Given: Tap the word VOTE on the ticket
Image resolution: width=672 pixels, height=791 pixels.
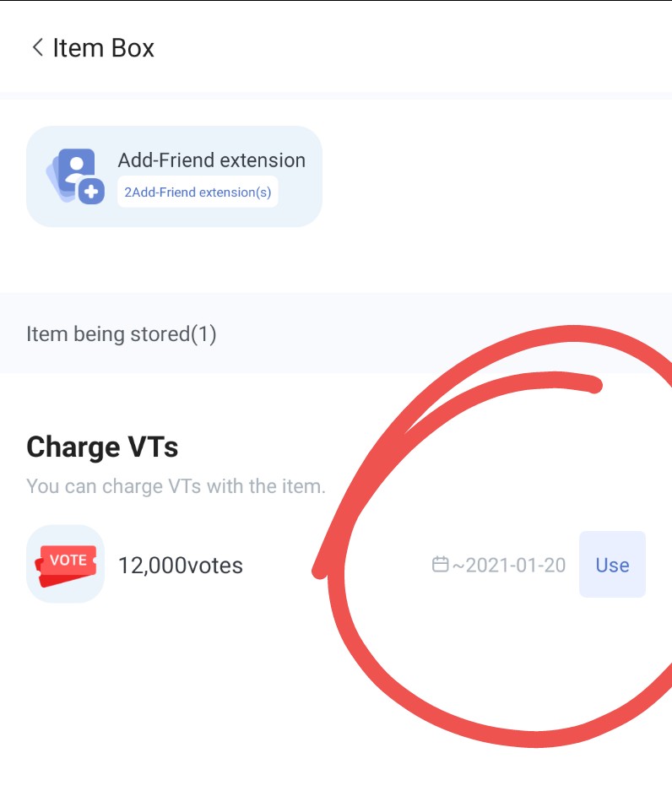Looking at the screenshot, I should pyautogui.click(x=68, y=559).
